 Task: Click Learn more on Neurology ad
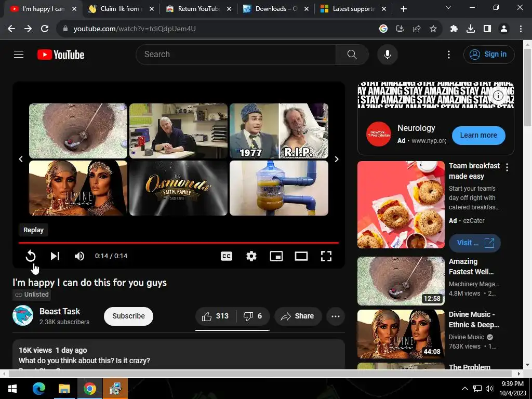[478, 135]
